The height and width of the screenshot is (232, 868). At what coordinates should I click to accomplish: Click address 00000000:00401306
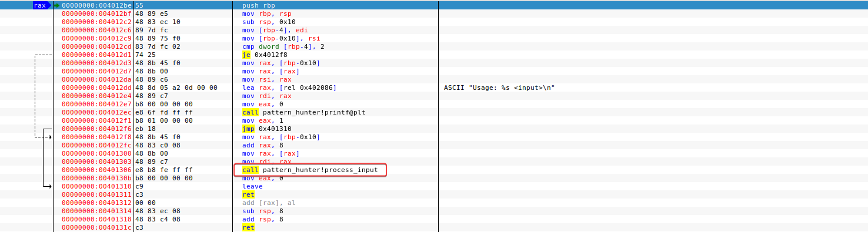(x=97, y=170)
